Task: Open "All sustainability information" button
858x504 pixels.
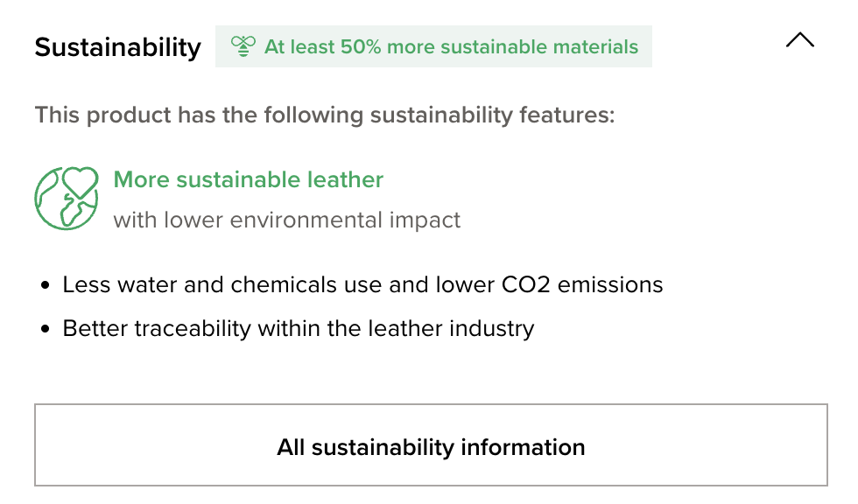Action: [431, 445]
